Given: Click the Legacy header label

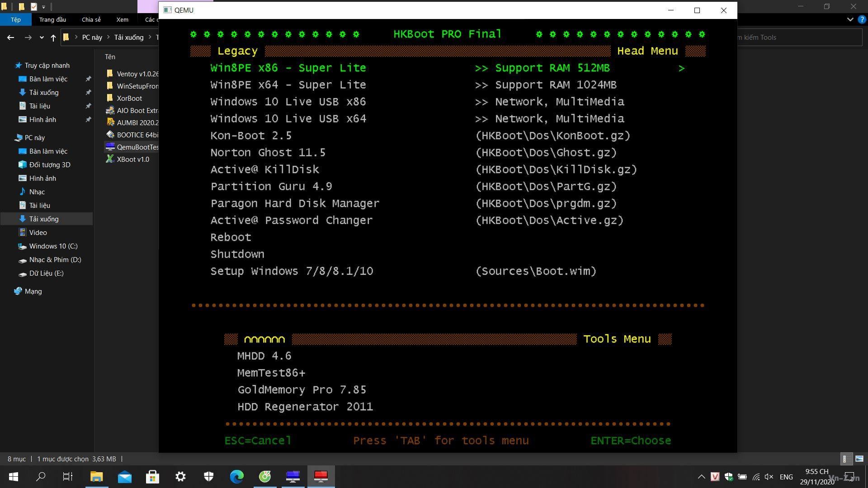Looking at the screenshot, I should click(237, 51).
